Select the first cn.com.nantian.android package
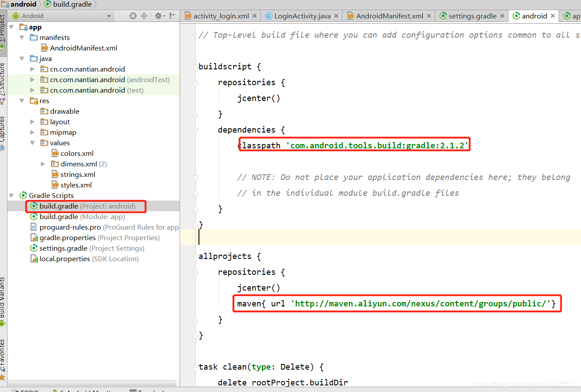The height and width of the screenshot is (392, 581). pos(87,69)
